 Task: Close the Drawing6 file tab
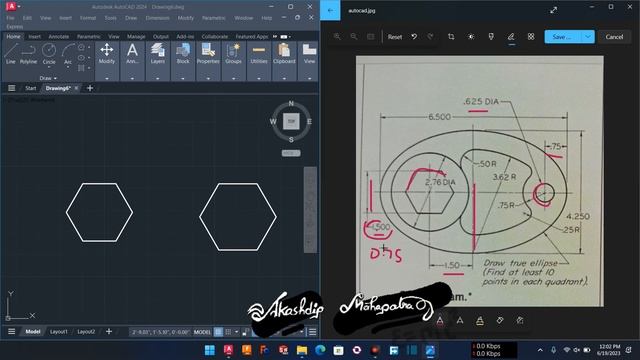point(76,88)
